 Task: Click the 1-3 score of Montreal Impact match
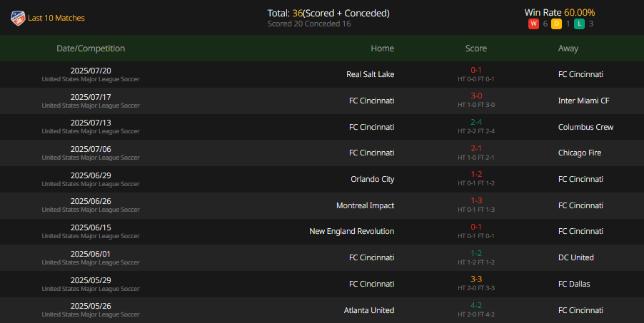click(x=476, y=200)
